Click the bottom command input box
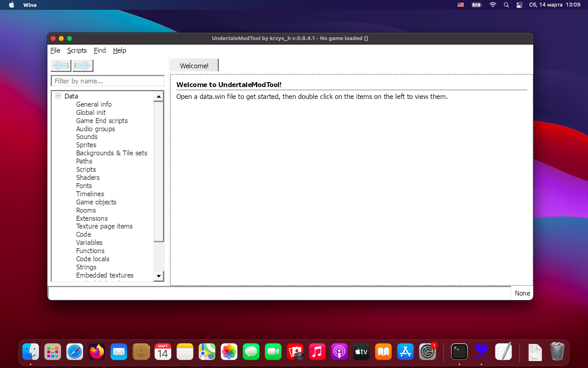 (x=279, y=293)
